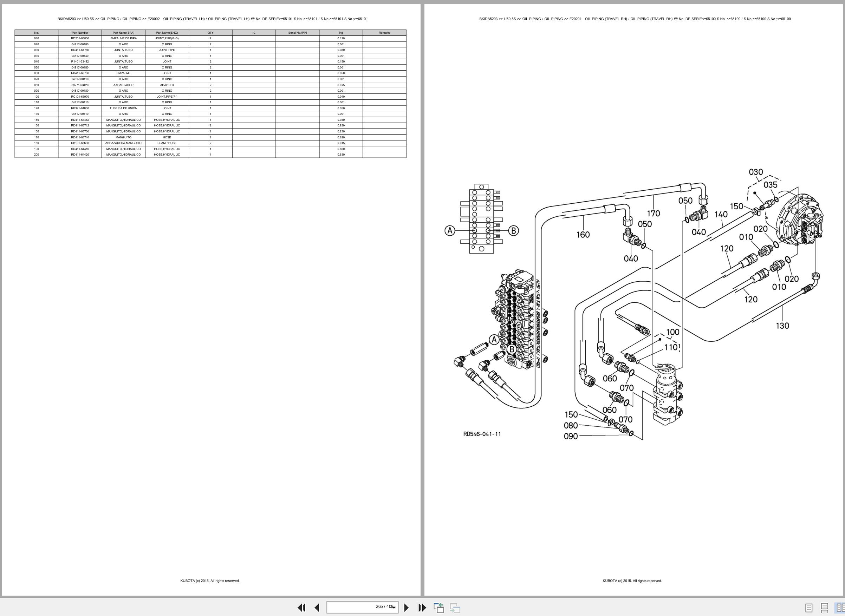Click diagram callout 140

(x=721, y=215)
